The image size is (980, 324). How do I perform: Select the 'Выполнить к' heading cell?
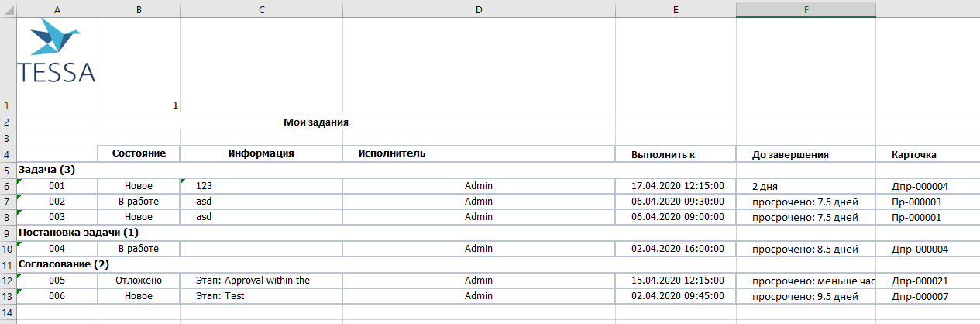click(663, 154)
